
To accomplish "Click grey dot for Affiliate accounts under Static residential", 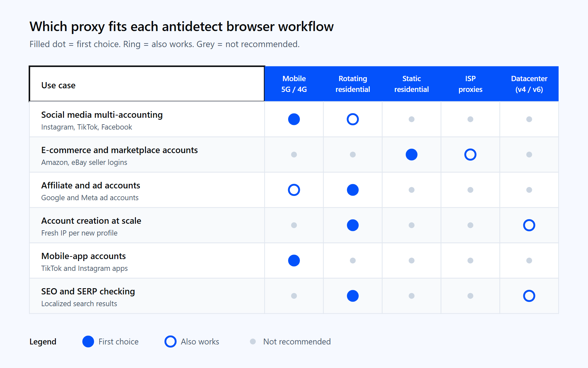I will coord(412,190).
